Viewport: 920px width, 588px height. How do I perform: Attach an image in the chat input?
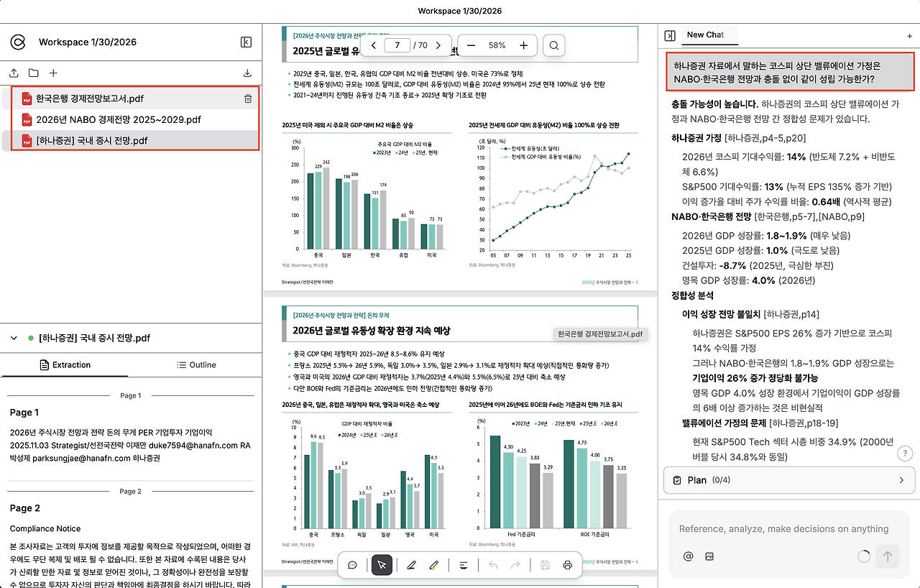[x=709, y=556]
